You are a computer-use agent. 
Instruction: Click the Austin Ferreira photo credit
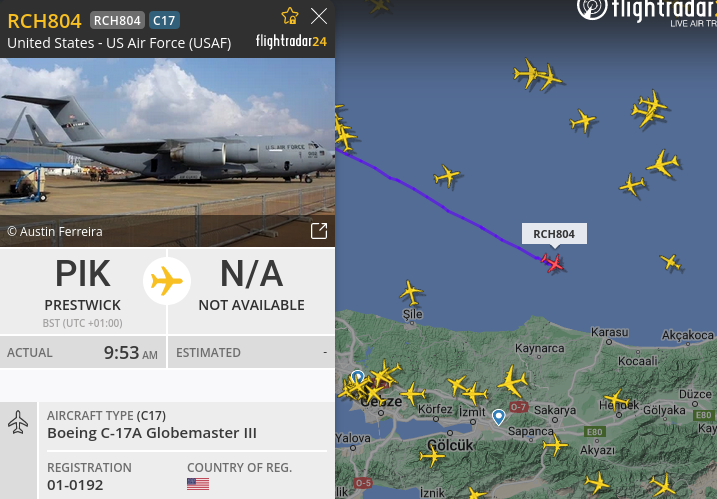tap(55, 232)
